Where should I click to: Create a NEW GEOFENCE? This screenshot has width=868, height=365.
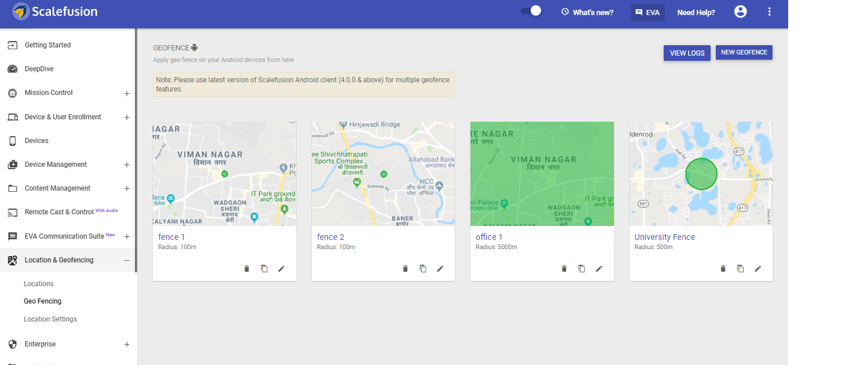tap(744, 52)
